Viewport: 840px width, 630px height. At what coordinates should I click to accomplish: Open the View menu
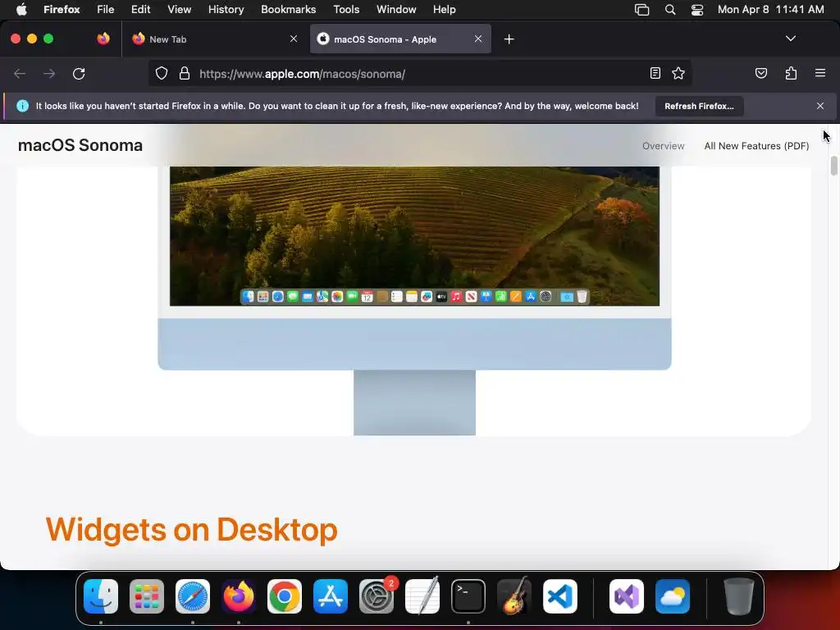point(179,9)
